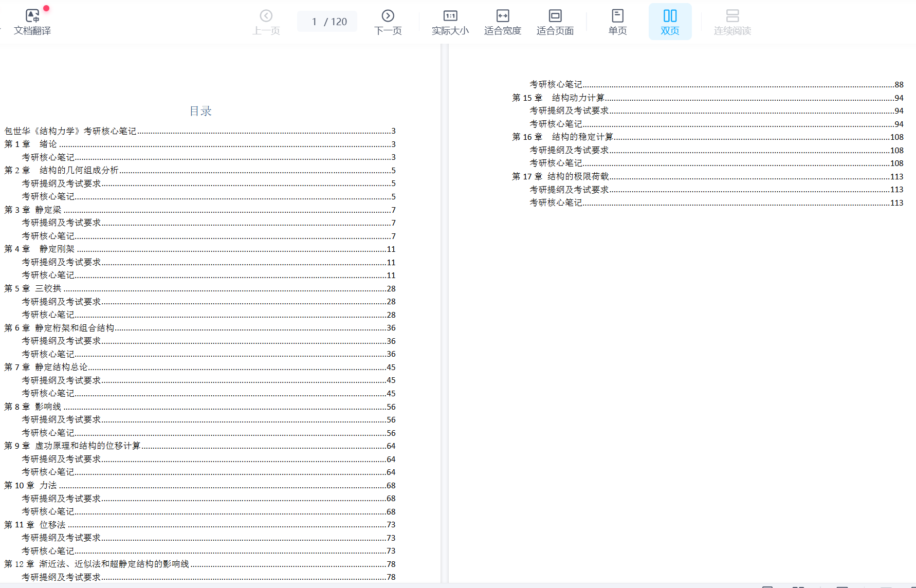
Task: Enable continuous reading mode
Action: (x=732, y=22)
